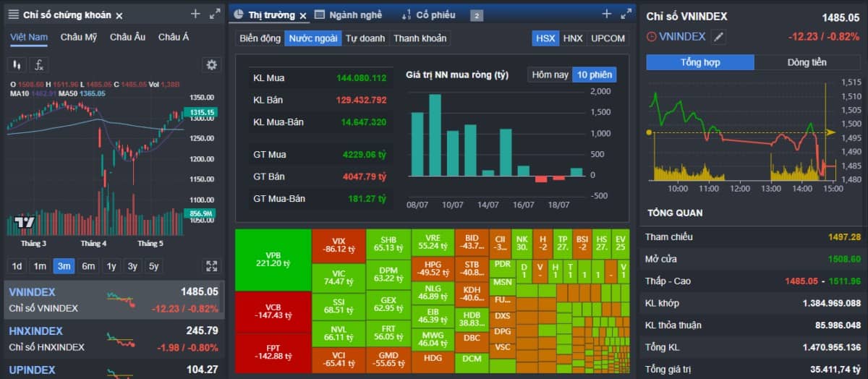The height and width of the screenshot is (379, 868).
Task: Select the Nước ngoài view
Action: pos(313,38)
